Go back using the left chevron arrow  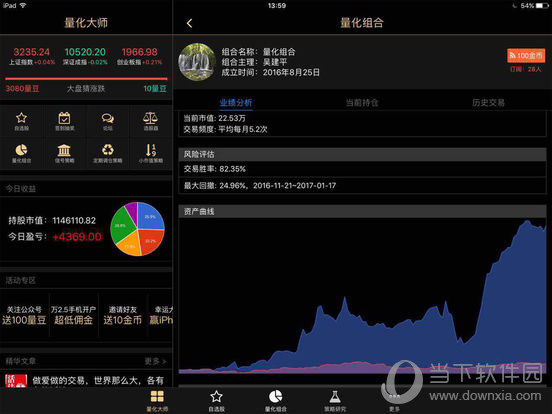[189, 23]
